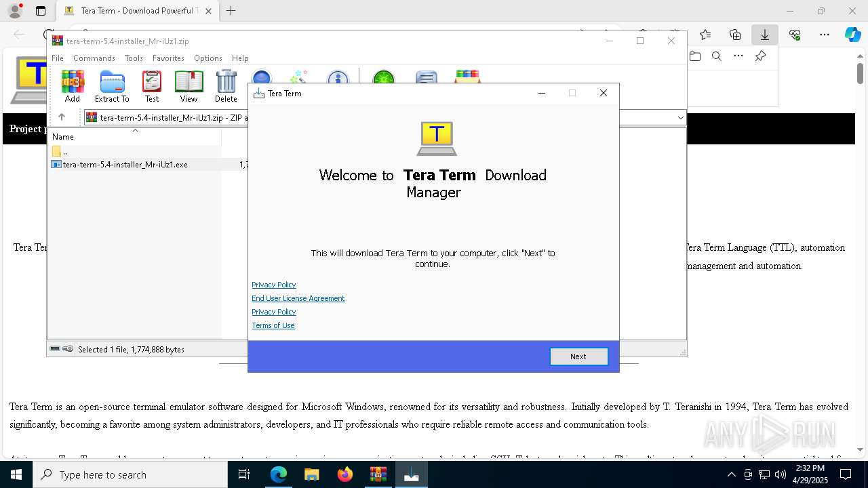
Task: Open downloads folder icon in downloads flyout
Action: 695,56
